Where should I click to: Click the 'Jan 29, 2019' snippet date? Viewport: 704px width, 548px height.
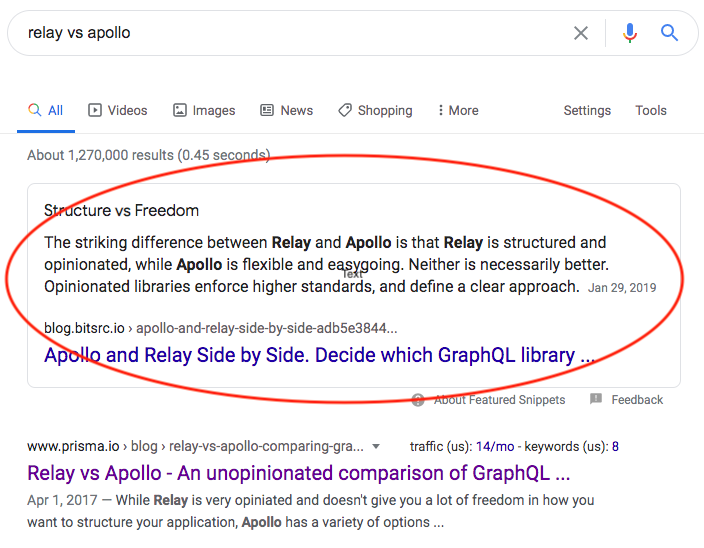coord(622,288)
